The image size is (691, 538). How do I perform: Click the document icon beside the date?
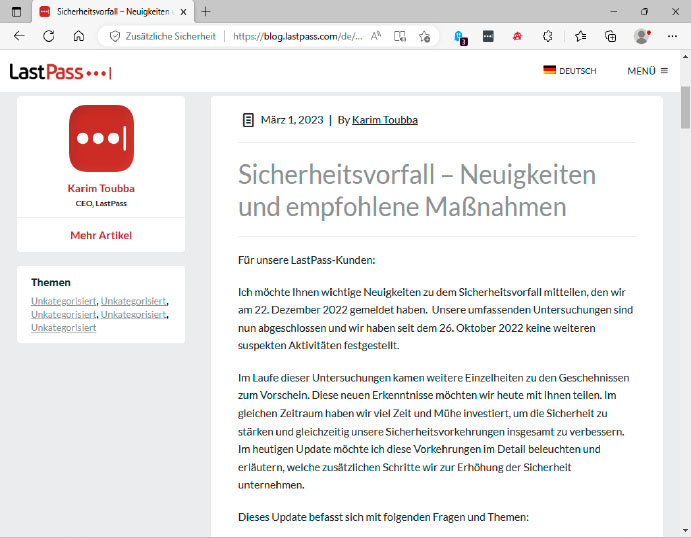click(x=248, y=120)
